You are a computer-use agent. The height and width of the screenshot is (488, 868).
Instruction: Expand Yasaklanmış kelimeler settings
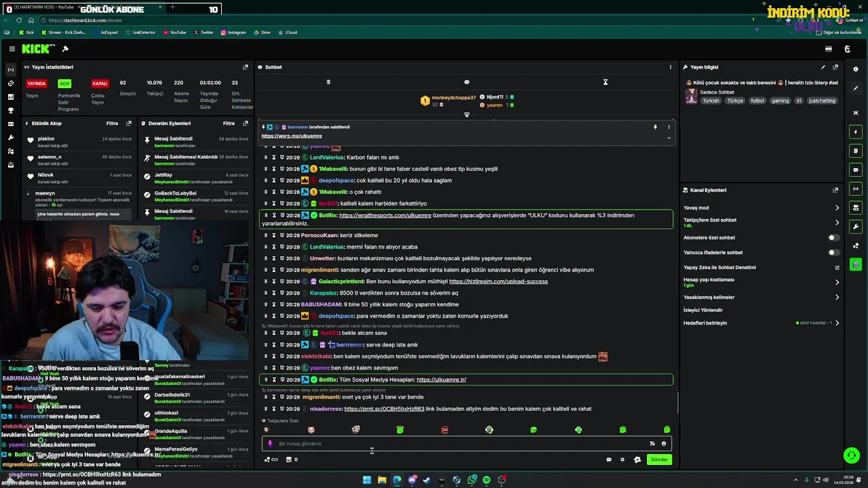[837, 297]
